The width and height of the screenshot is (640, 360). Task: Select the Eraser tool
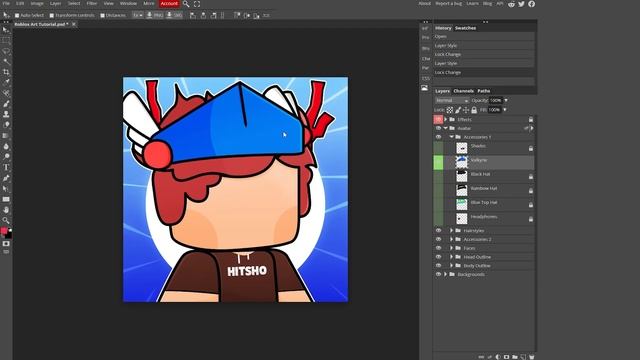pos(6,125)
